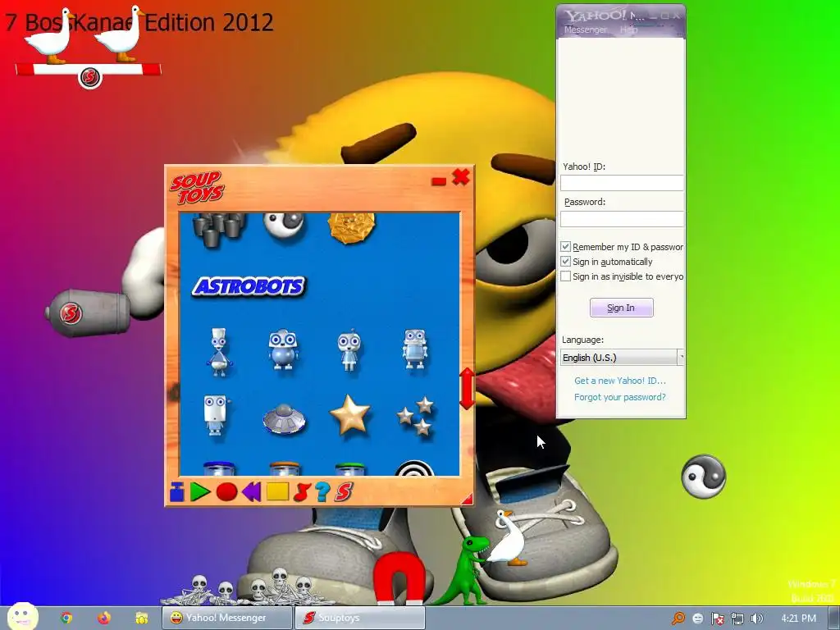The width and height of the screenshot is (840, 630).
Task: Click the red S logo toolbar icon
Action: [x=344, y=492]
